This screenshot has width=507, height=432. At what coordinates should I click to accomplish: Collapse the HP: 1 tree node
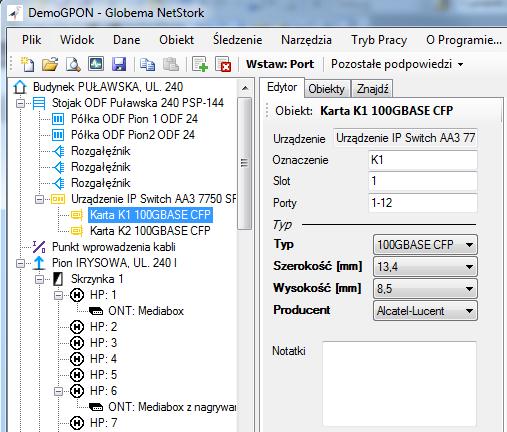[58, 295]
